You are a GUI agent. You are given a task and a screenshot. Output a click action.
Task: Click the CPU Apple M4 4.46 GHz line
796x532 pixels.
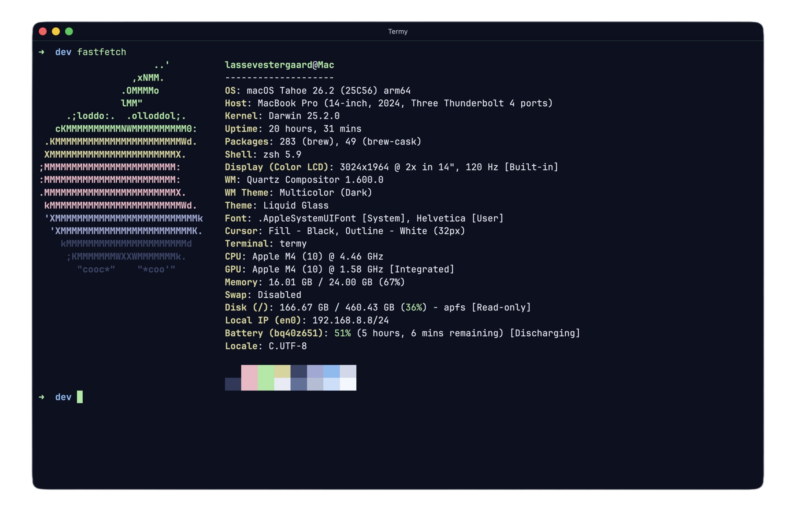304,257
